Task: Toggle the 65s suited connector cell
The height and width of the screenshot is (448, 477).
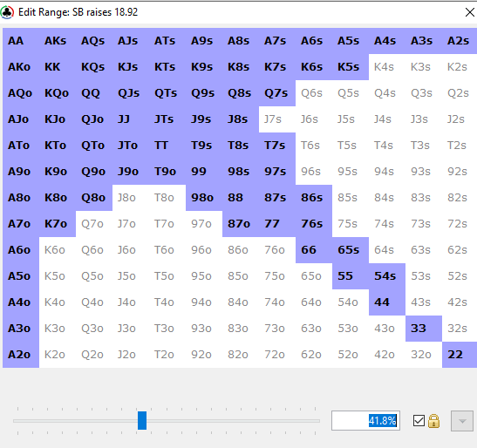Action: point(351,250)
